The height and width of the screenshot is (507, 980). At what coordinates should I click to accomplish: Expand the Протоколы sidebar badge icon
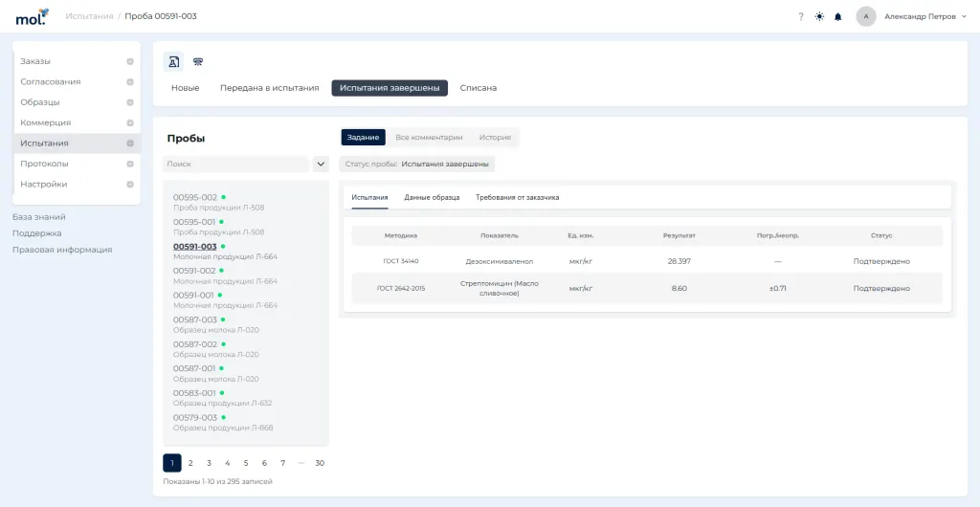pos(130,164)
